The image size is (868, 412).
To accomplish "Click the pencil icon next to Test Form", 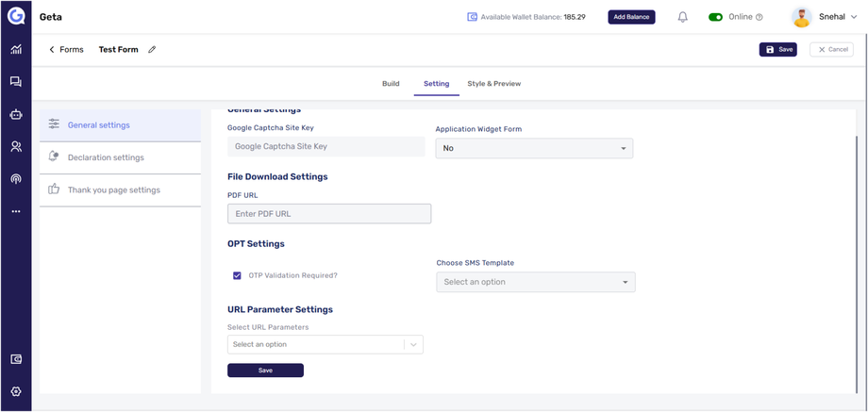I will pyautogui.click(x=152, y=50).
